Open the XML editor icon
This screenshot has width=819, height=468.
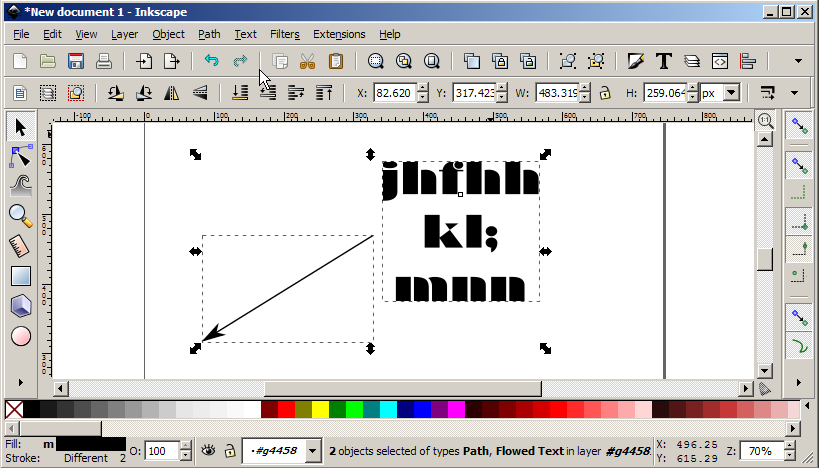(720, 61)
